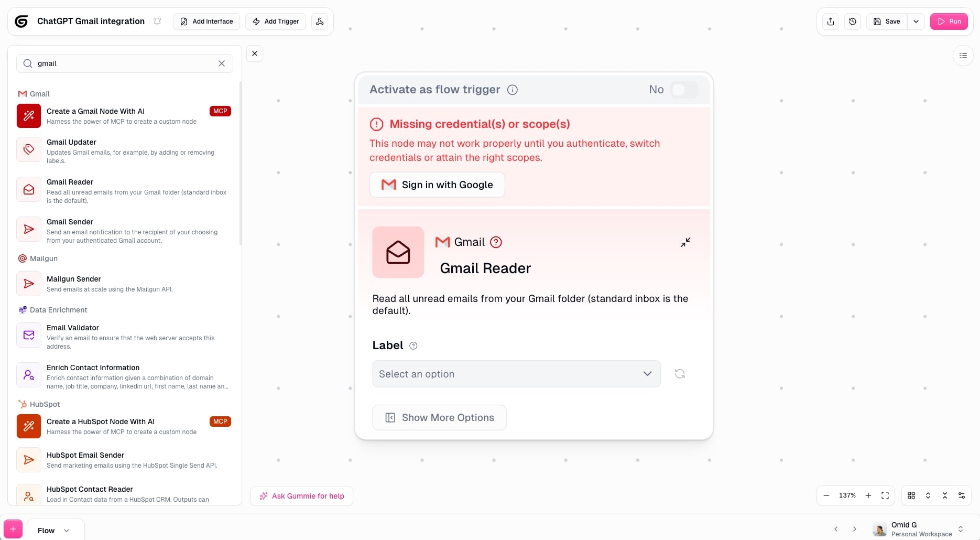The image size is (980, 540).
Task: Click the Gmail Reader icon in sidebar
Action: click(29, 189)
